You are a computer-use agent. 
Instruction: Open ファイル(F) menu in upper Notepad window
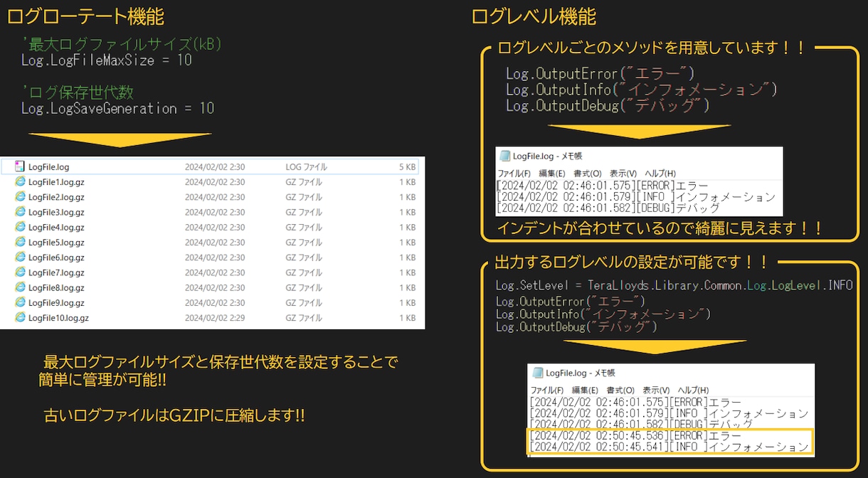[x=514, y=174]
